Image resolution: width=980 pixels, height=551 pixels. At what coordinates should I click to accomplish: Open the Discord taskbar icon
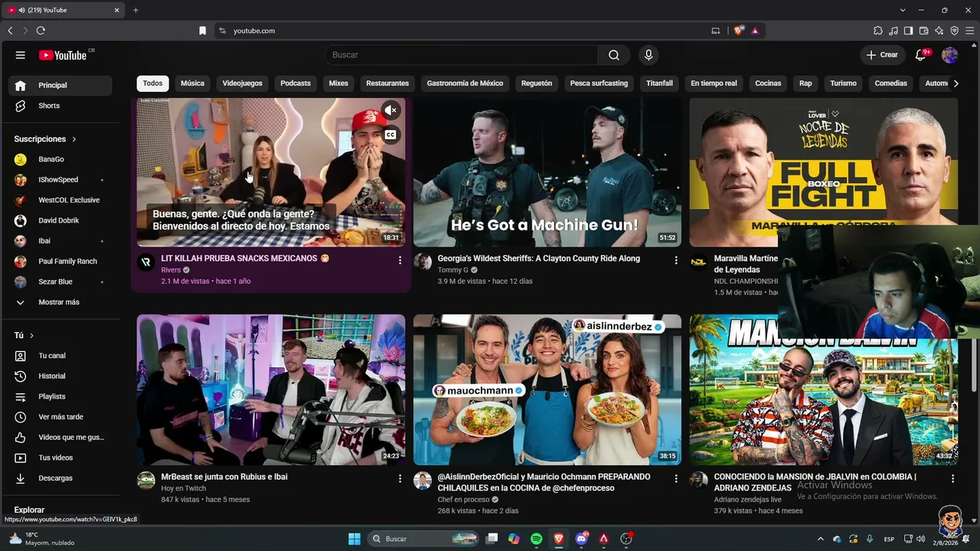tap(581, 539)
